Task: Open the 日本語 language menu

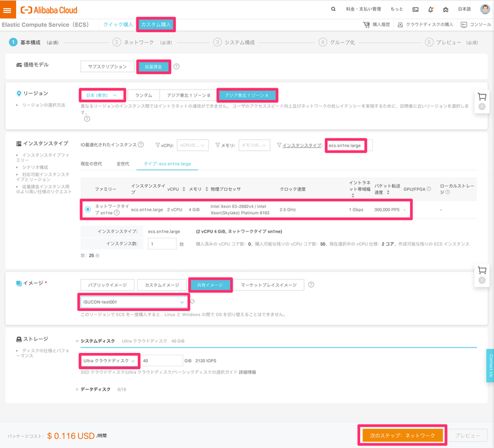Action: [464, 9]
